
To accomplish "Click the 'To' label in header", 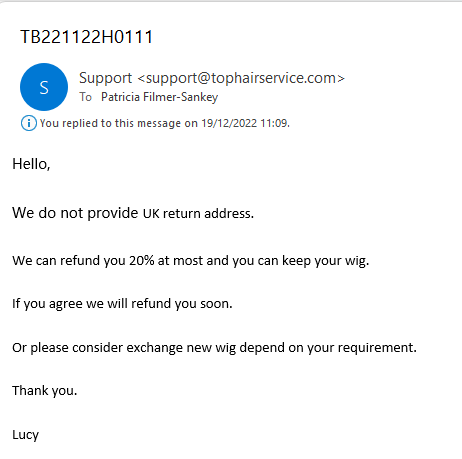I will [x=85, y=97].
